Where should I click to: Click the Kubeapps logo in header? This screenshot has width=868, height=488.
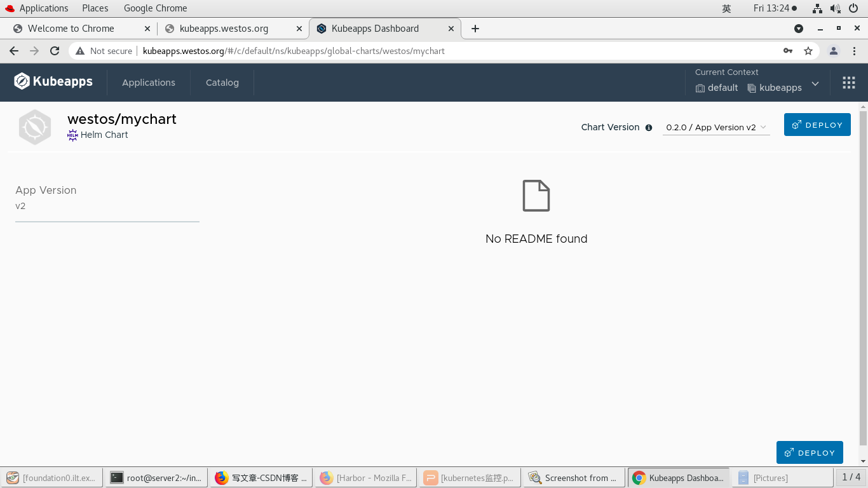[53, 81]
